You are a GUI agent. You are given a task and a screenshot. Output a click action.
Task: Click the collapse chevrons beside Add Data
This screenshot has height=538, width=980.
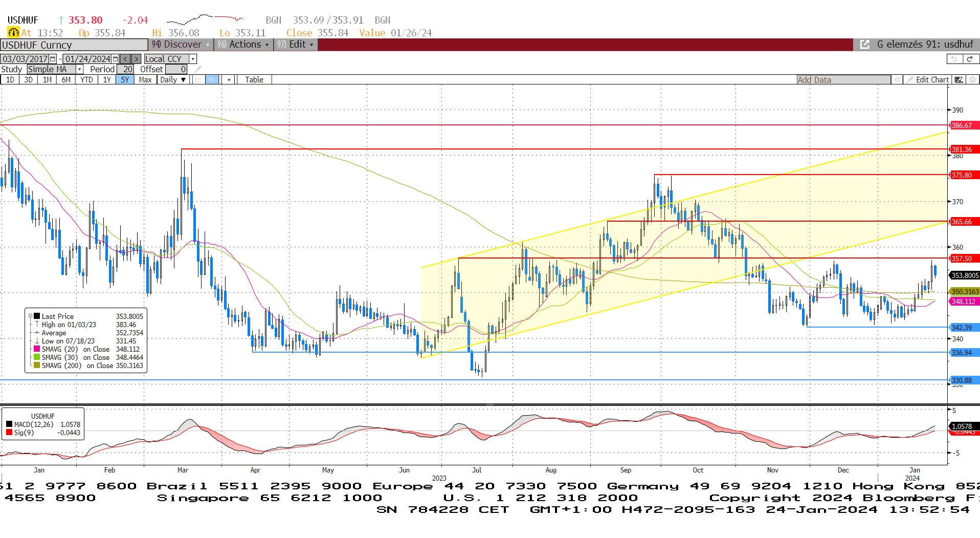[x=897, y=80]
